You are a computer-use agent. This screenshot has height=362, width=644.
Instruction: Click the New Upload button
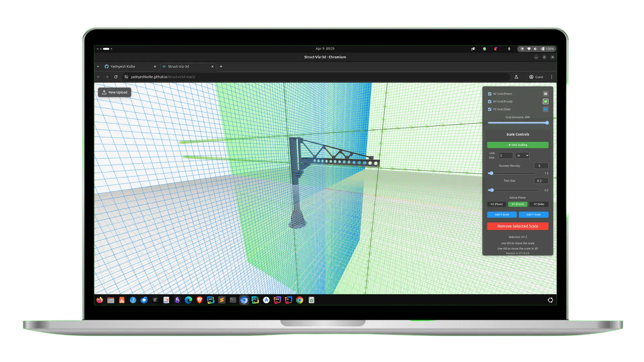point(115,92)
